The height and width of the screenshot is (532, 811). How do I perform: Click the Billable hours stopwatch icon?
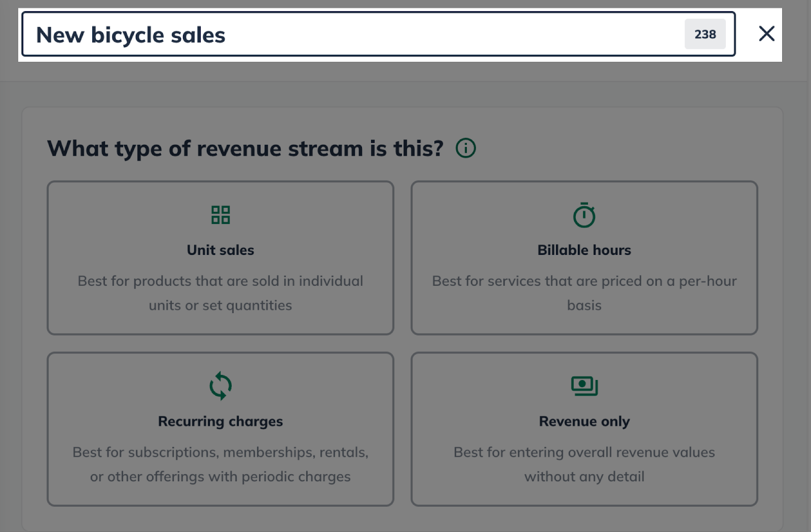(584, 215)
